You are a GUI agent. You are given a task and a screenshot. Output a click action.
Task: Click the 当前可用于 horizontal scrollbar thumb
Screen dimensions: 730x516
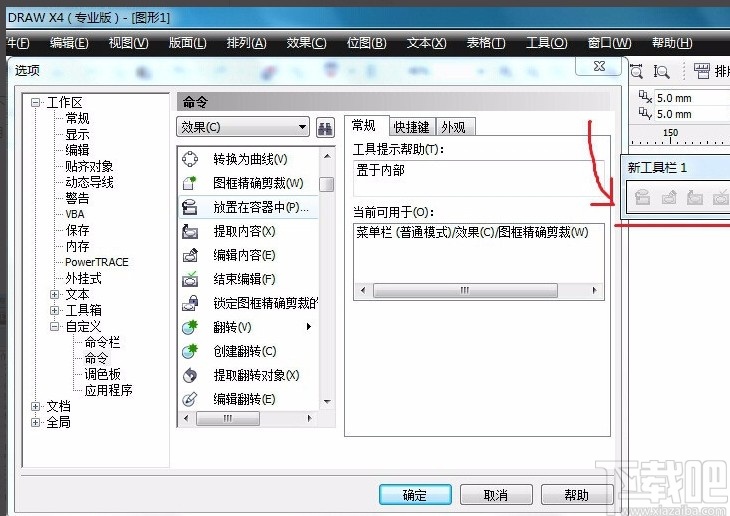pyautogui.click(x=465, y=291)
